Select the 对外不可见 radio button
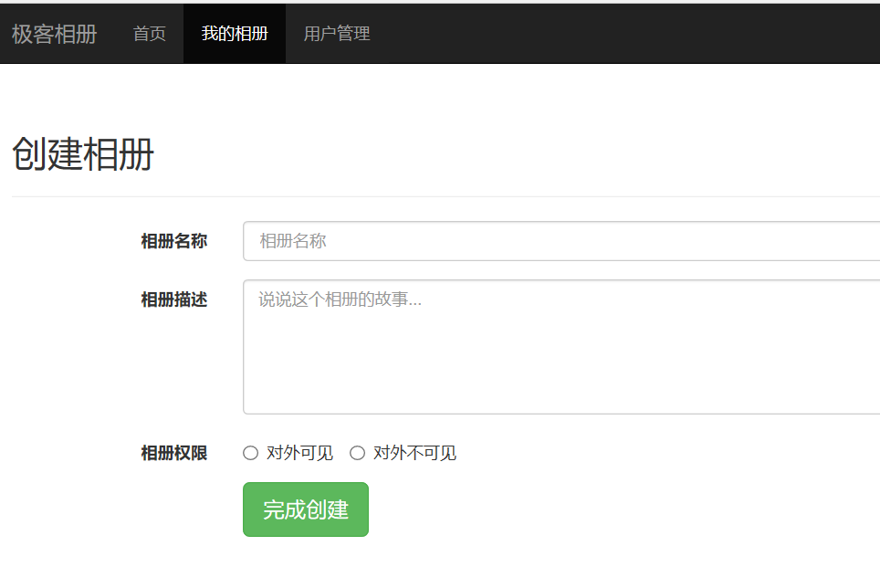Image resolution: width=880 pixels, height=588 pixels. pyautogui.click(x=358, y=453)
